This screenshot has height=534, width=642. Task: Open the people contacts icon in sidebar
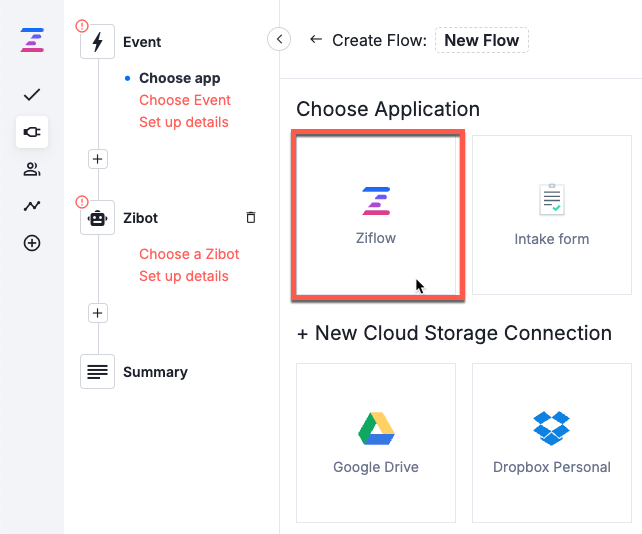(32, 169)
